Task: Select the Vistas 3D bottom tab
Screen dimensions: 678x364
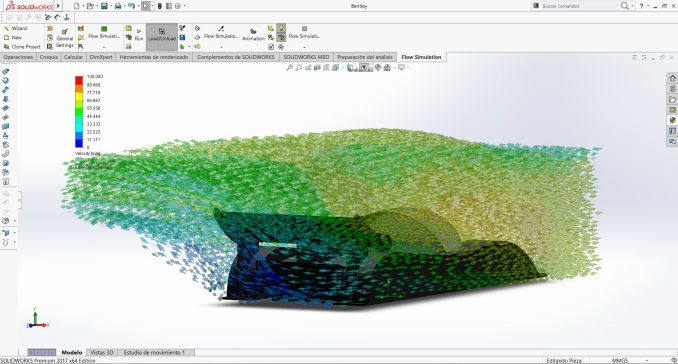Action: point(102,353)
